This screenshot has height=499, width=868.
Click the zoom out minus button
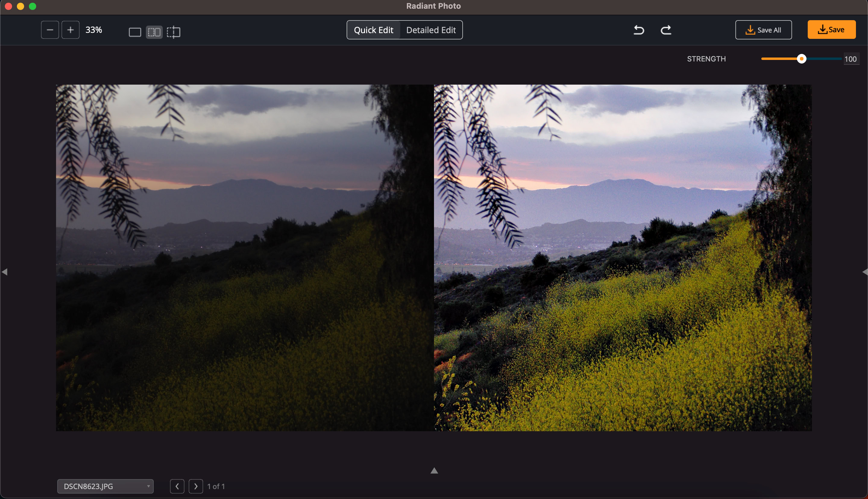point(50,30)
